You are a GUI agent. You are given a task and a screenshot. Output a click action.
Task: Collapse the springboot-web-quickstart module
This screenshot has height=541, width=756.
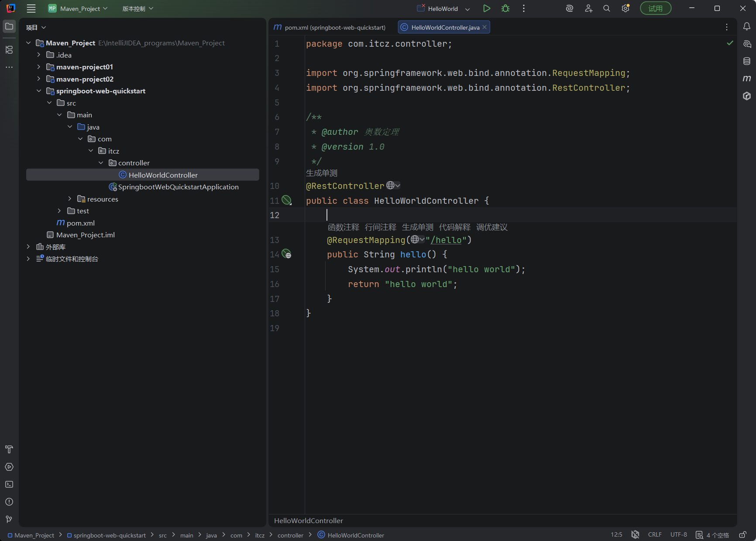[x=39, y=91]
